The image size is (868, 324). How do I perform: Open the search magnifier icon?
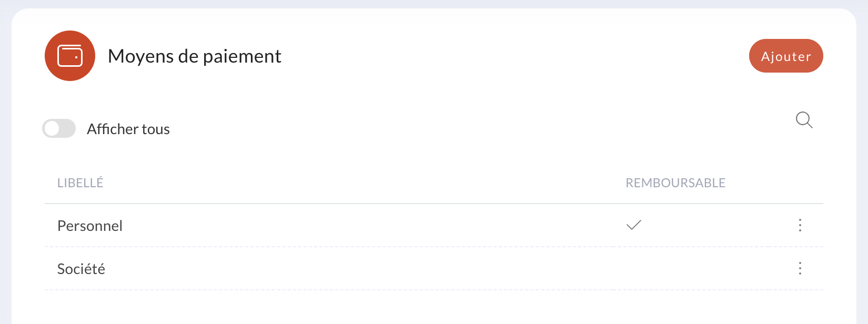(804, 120)
